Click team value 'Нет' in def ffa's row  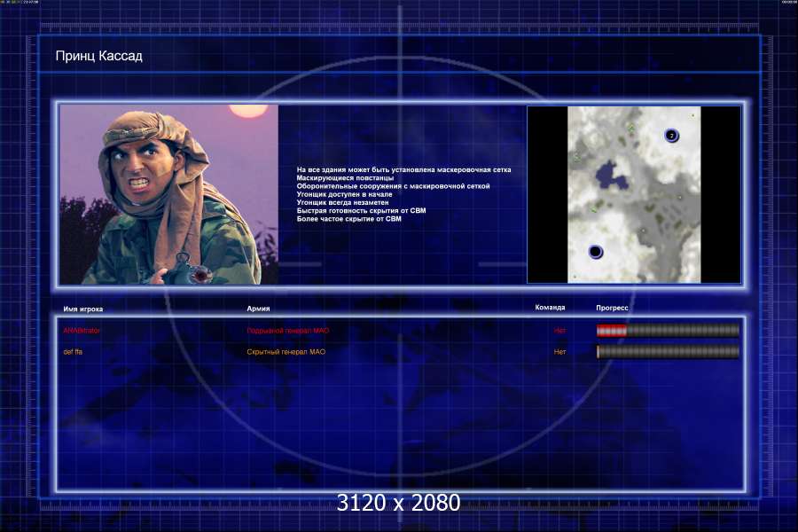coord(559,352)
